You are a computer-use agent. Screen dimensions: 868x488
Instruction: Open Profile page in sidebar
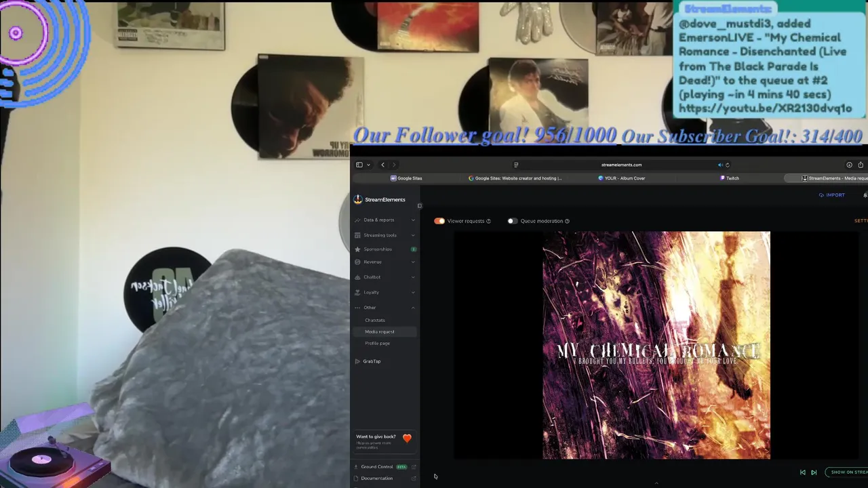(x=377, y=343)
